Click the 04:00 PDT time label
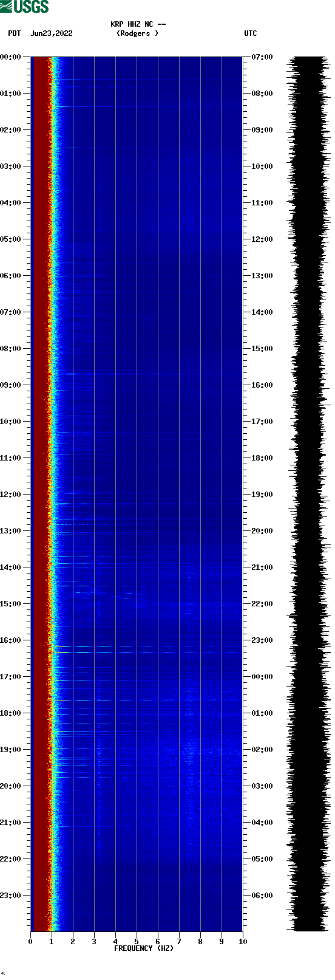The image size is (335, 980). click(11, 203)
